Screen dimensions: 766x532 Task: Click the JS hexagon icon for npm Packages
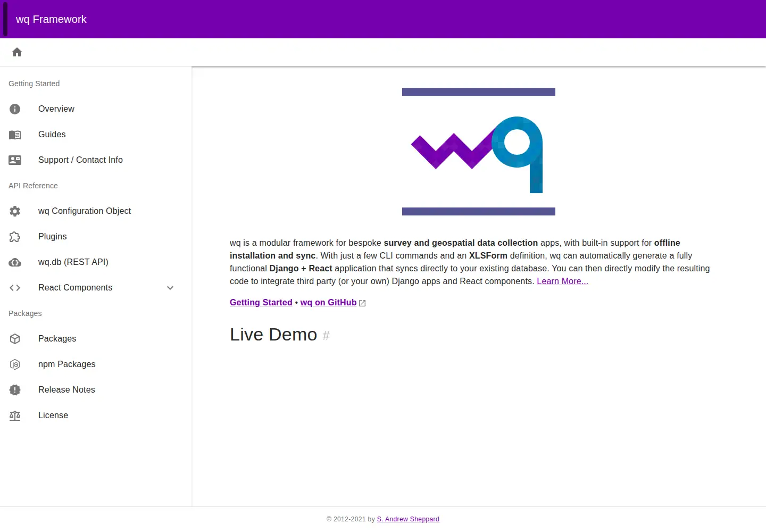[x=15, y=364]
